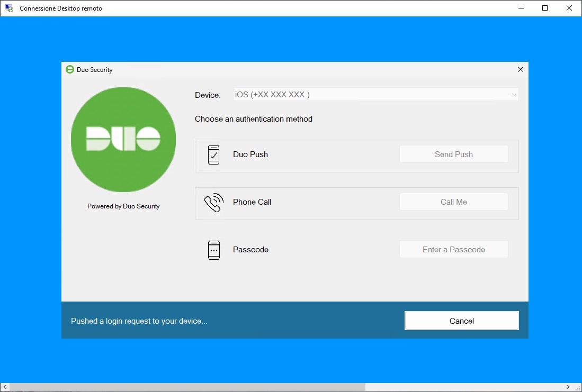Open the Device selection dropdown
Viewport: 582px width, 392px height.
pyautogui.click(x=375, y=95)
